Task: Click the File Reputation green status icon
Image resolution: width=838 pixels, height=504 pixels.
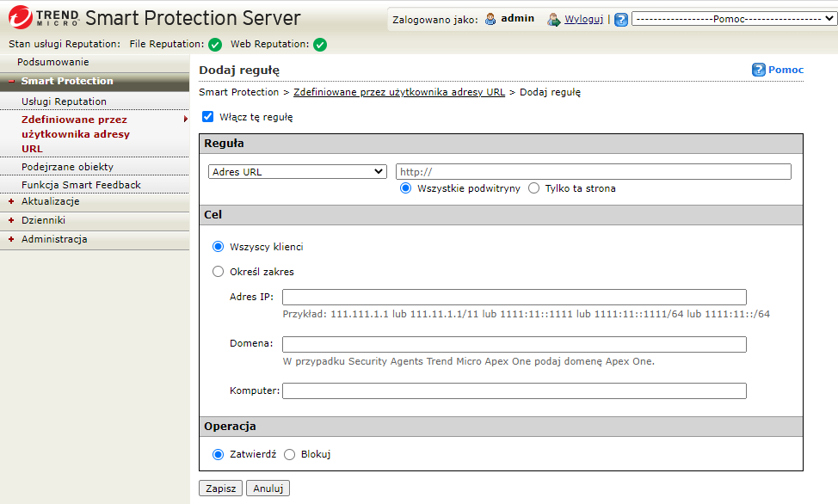Action: [215, 45]
